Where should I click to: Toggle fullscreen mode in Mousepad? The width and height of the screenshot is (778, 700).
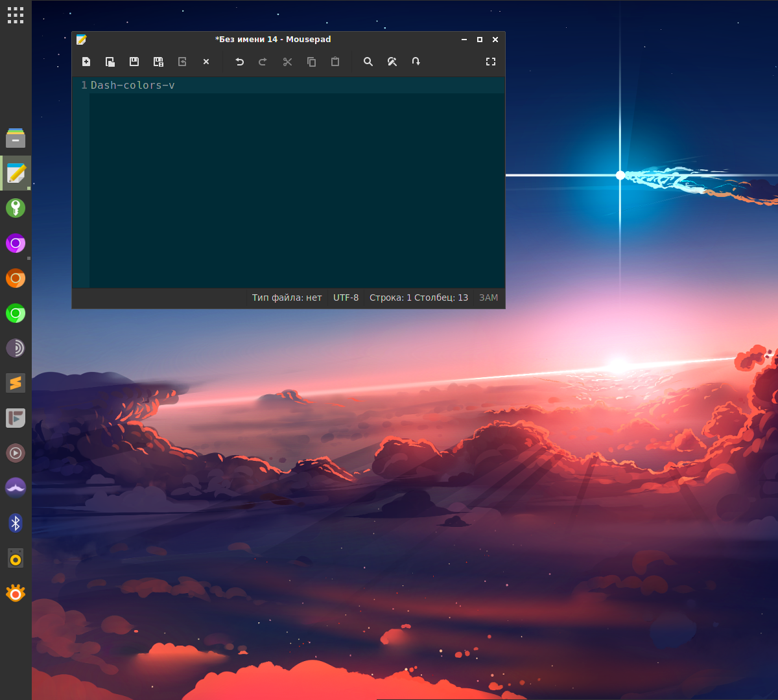[x=491, y=62]
